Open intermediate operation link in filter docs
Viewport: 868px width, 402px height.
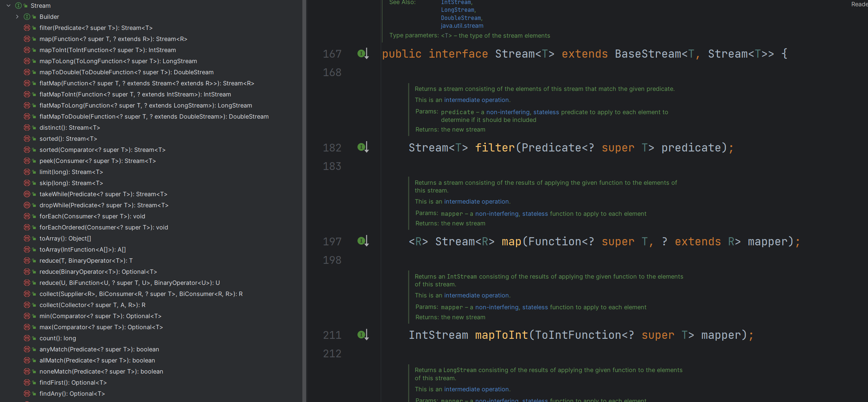click(x=476, y=100)
